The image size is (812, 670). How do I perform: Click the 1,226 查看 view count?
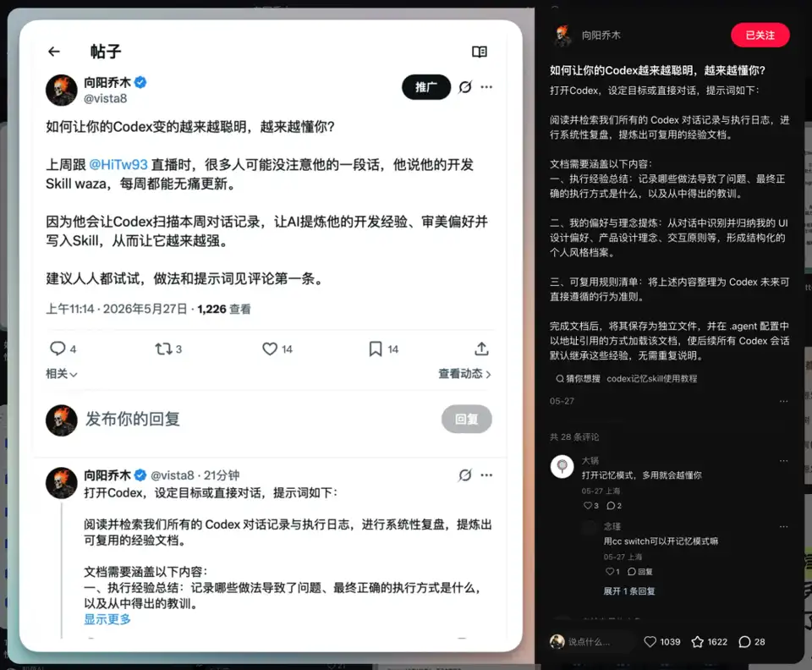coord(223,309)
